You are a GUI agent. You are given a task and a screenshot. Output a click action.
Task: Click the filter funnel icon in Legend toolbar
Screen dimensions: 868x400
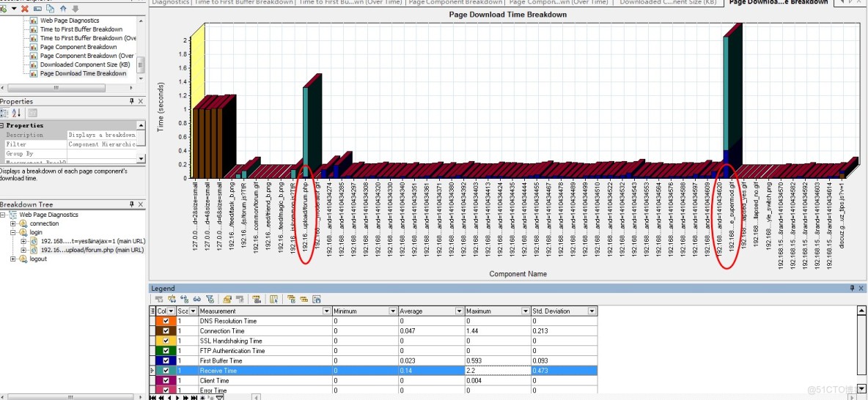(x=209, y=299)
